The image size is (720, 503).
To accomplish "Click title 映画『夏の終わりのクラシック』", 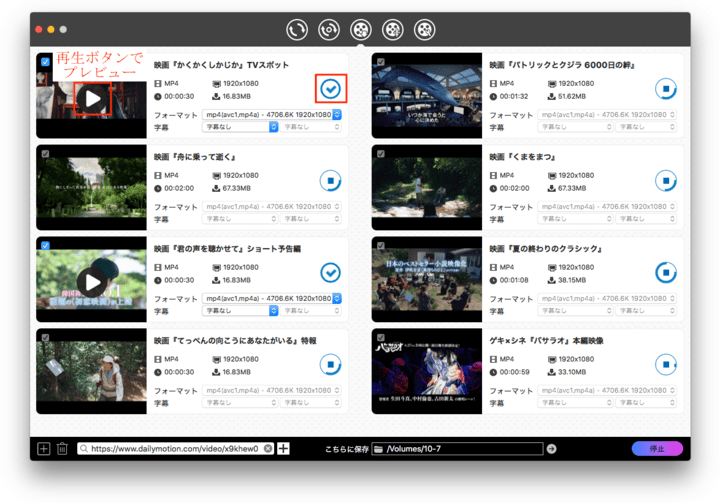I will (x=546, y=249).
